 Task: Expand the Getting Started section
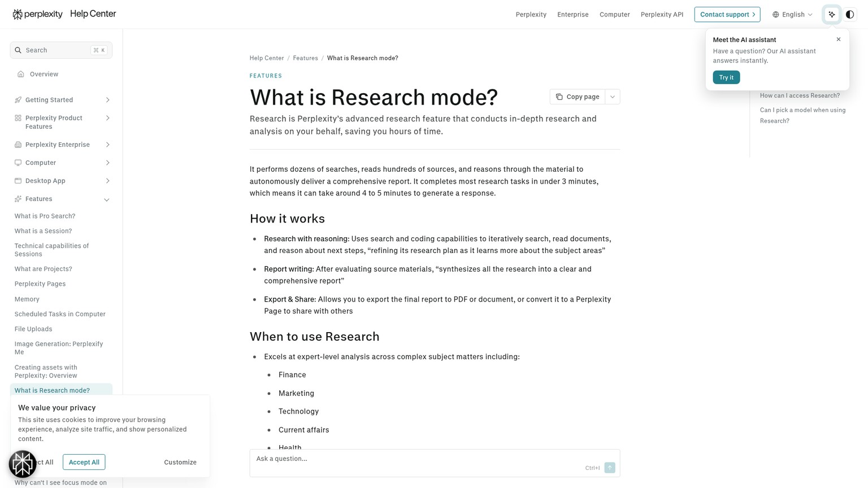107,100
